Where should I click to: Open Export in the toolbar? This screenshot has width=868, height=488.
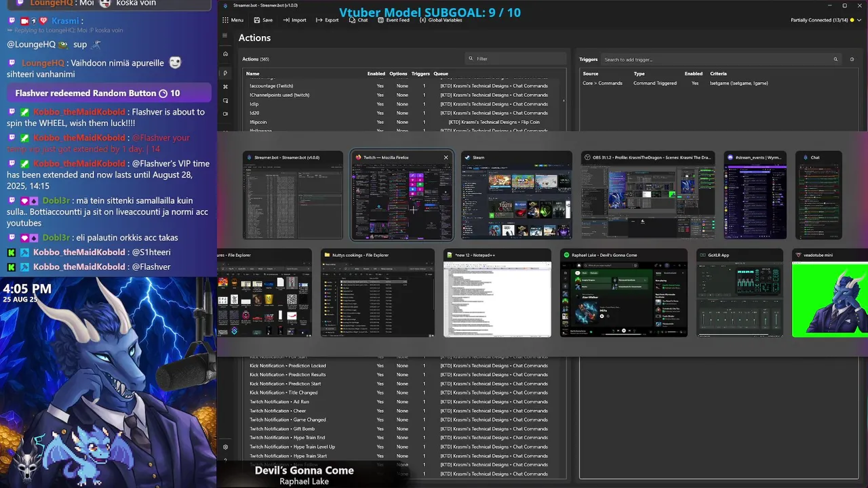pyautogui.click(x=327, y=20)
